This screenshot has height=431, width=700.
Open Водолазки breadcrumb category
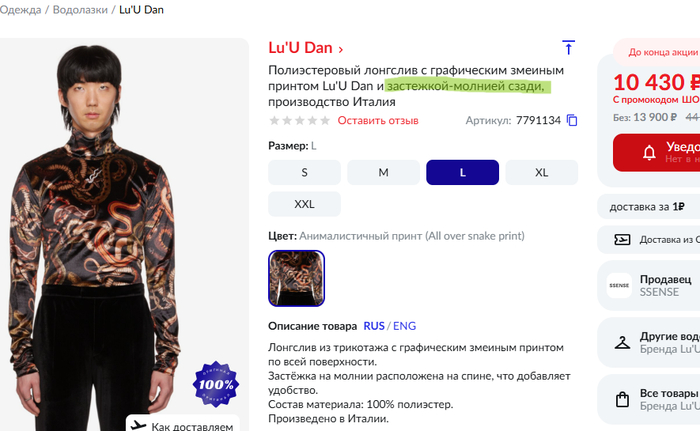click(x=80, y=10)
